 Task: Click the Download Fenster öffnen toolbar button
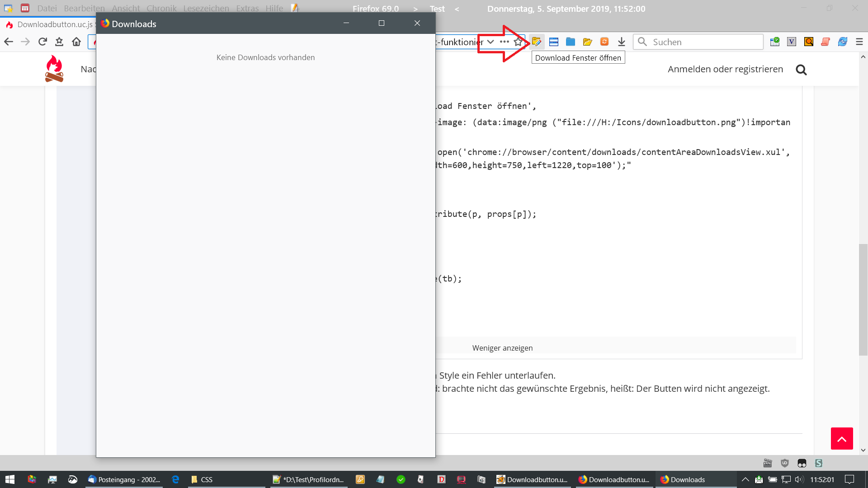(x=537, y=42)
